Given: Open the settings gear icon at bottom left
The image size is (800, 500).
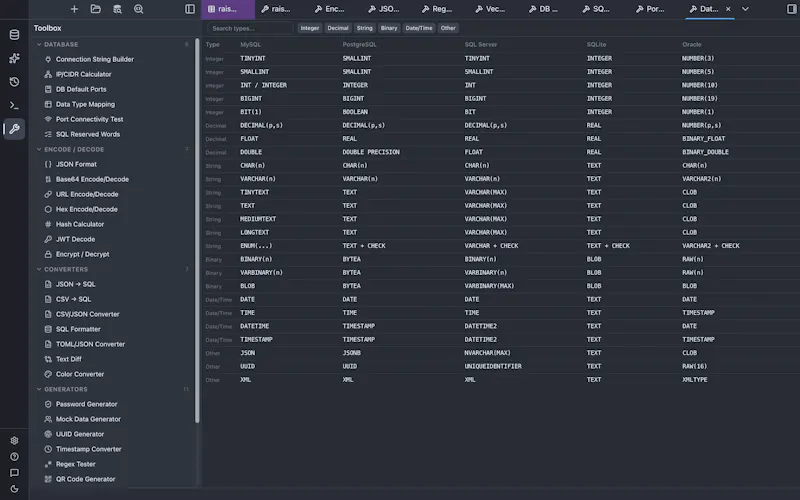Looking at the screenshot, I should [x=14, y=440].
